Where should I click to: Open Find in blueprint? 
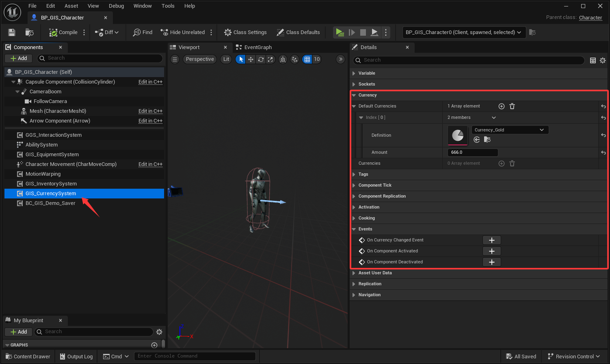pos(142,32)
